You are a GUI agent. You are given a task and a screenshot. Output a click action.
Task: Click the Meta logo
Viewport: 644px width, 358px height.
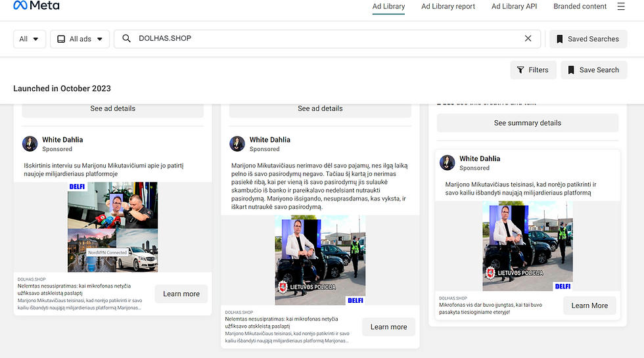[36, 5]
